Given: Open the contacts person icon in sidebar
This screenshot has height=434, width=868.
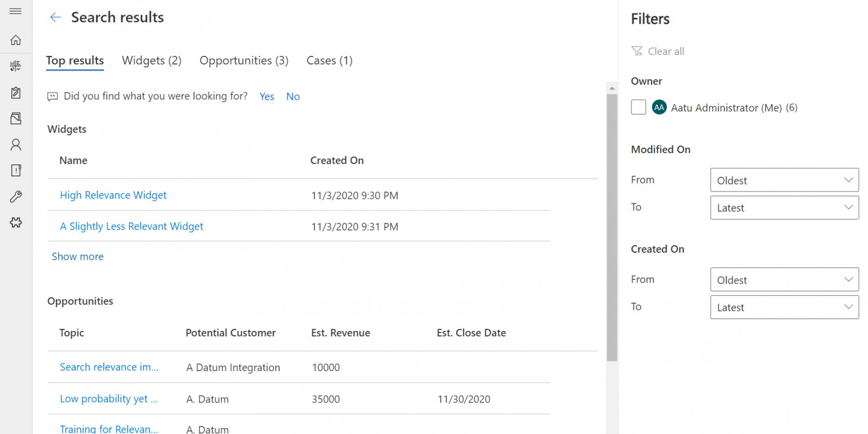Looking at the screenshot, I should pyautogui.click(x=16, y=144).
